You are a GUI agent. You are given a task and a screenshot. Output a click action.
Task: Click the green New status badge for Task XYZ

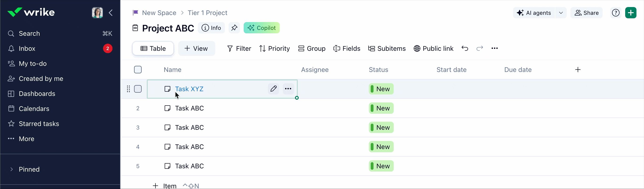(381, 89)
